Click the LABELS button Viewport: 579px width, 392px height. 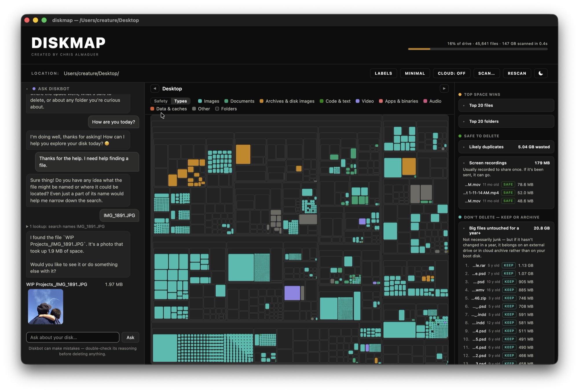[x=383, y=73]
